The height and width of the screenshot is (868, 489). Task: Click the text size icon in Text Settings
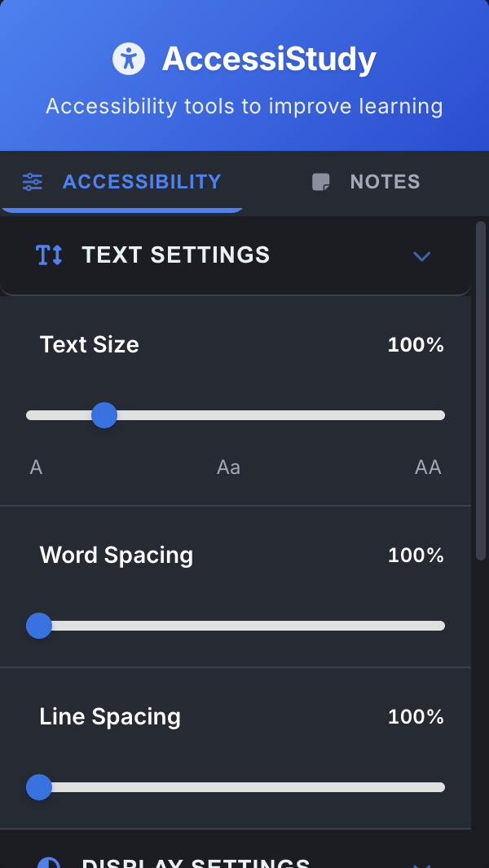pos(49,255)
